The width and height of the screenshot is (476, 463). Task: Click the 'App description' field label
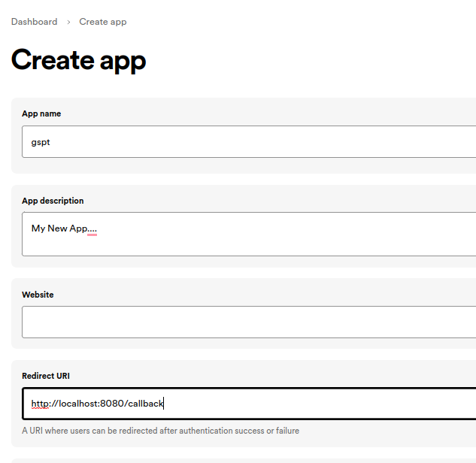[53, 201]
